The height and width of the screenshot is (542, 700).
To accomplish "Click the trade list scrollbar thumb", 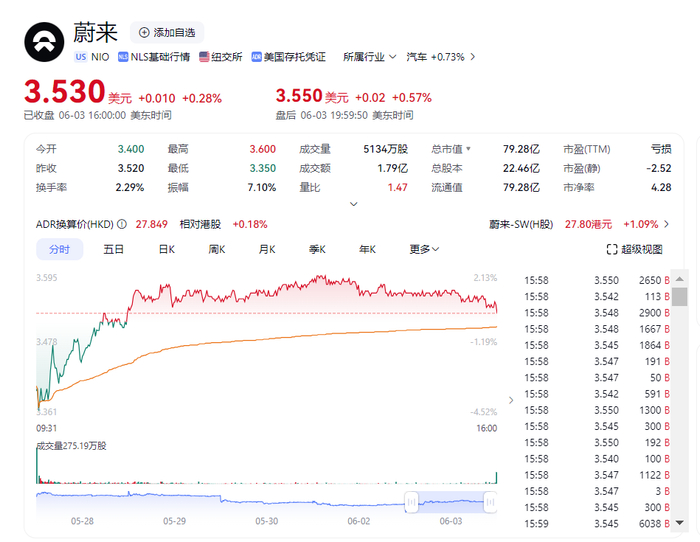I will click(x=679, y=297).
